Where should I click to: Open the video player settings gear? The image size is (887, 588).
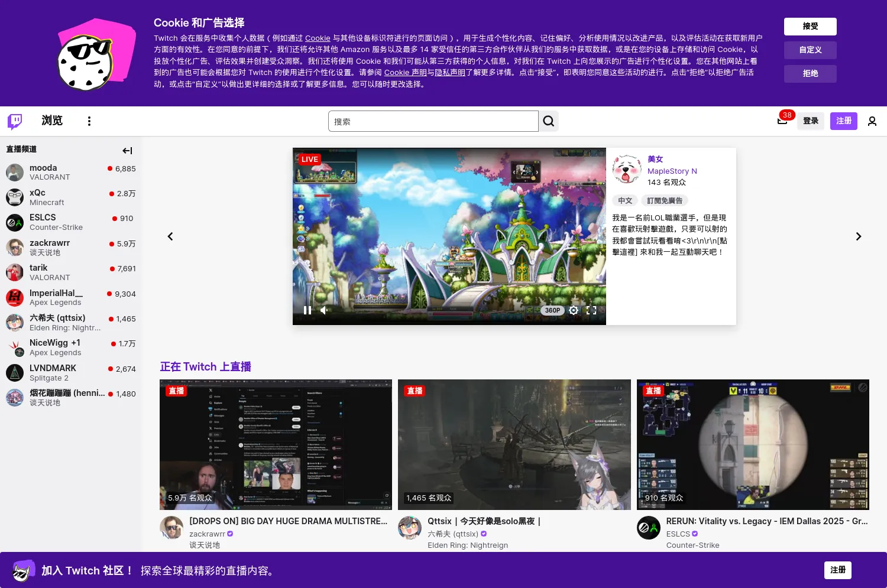[x=573, y=310]
